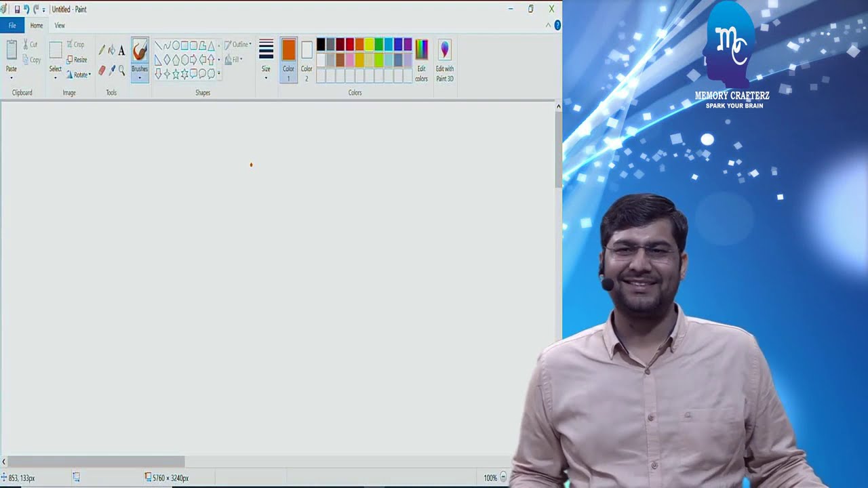Pick the pink color swatch

pyautogui.click(x=350, y=60)
